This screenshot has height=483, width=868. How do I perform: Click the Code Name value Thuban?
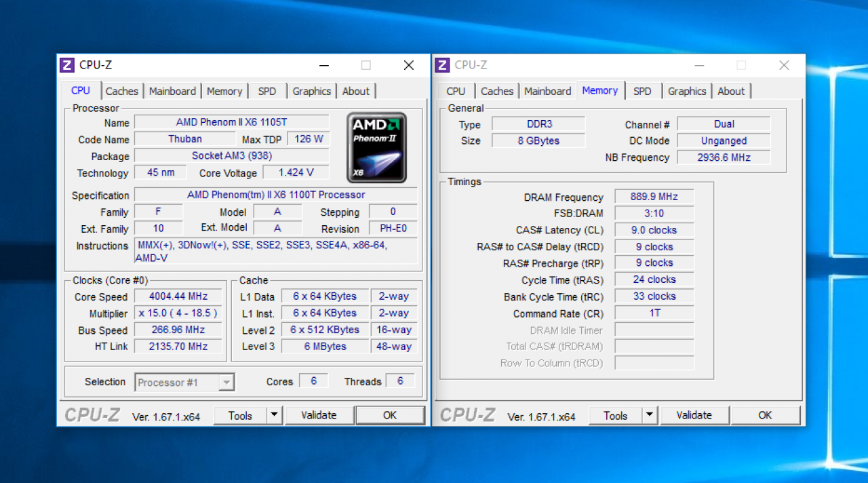click(x=185, y=139)
